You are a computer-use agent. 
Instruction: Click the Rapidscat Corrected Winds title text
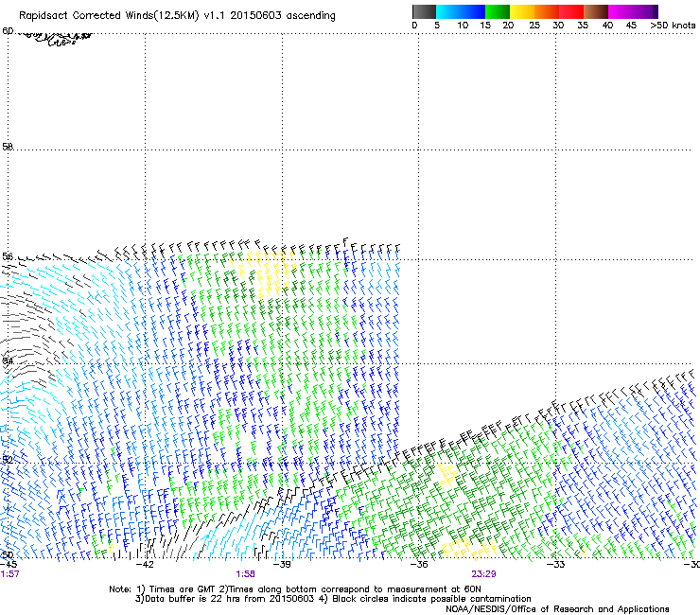pyautogui.click(x=177, y=15)
